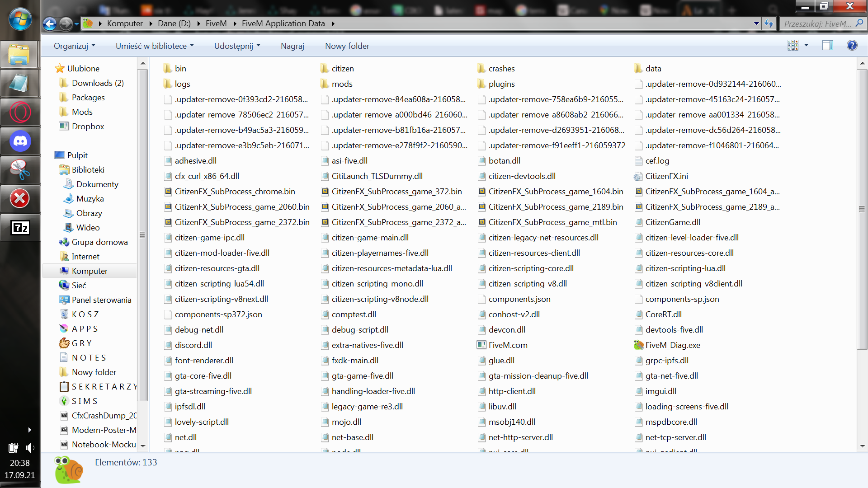Image resolution: width=868 pixels, height=488 pixels.
Task: Select the cef.log file
Action: 652,161
